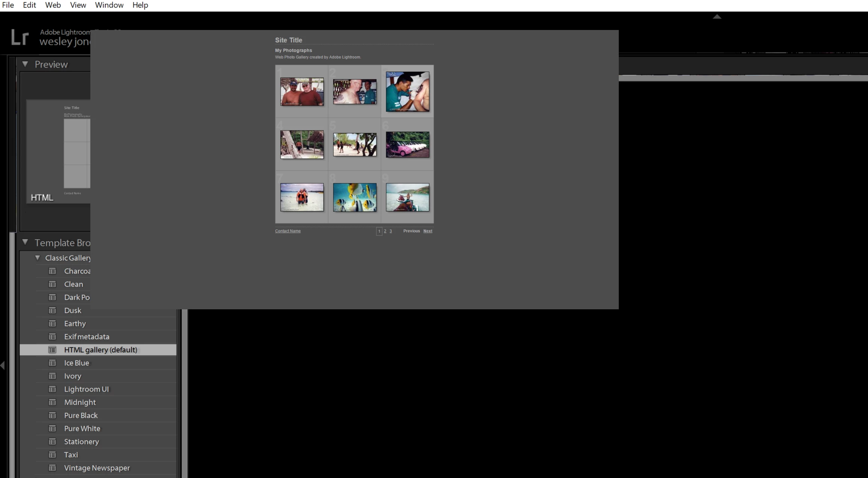Open the tropical fish photo thumbnail
Image resolution: width=868 pixels, height=478 pixels.
[355, 197]
